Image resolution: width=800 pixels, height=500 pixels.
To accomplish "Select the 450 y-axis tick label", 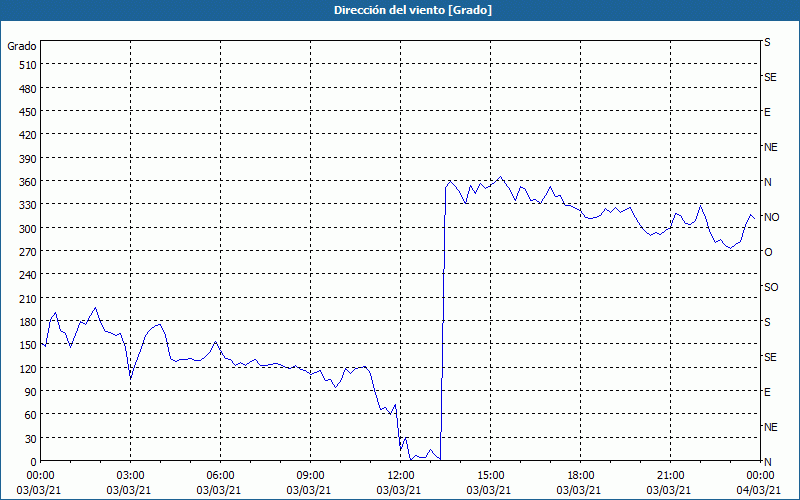I will [x=28, y=112].
